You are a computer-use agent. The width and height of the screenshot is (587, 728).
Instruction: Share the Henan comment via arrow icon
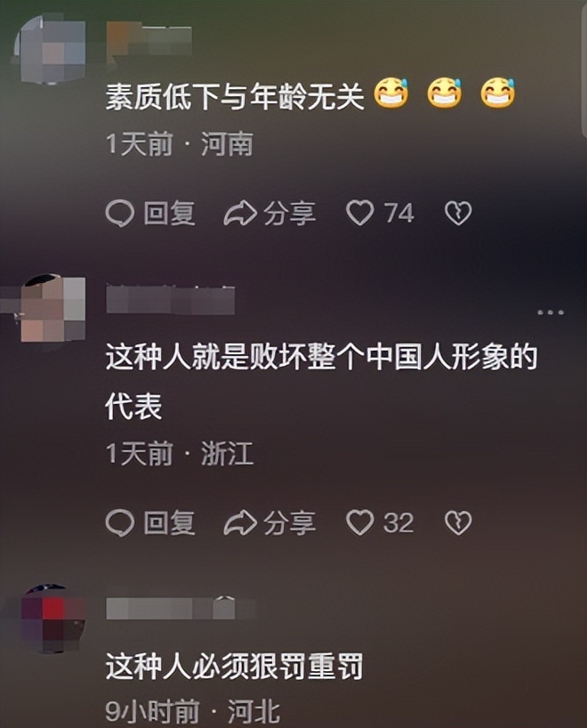(x=240, y=214)
